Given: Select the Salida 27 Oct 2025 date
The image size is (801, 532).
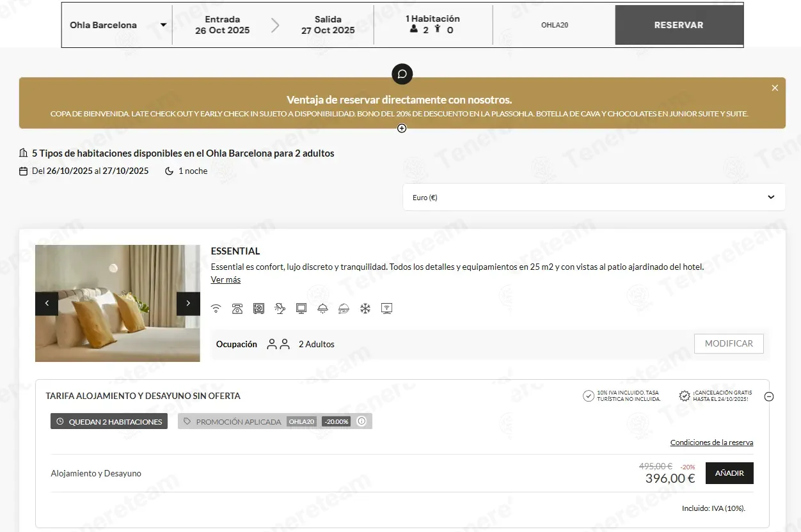Looking at the screenshot, I should [328, 25].
